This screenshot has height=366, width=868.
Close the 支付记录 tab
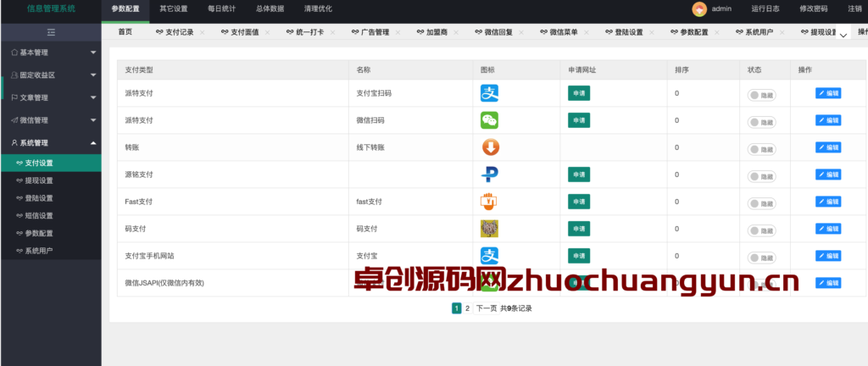click(x=202, y=33)
